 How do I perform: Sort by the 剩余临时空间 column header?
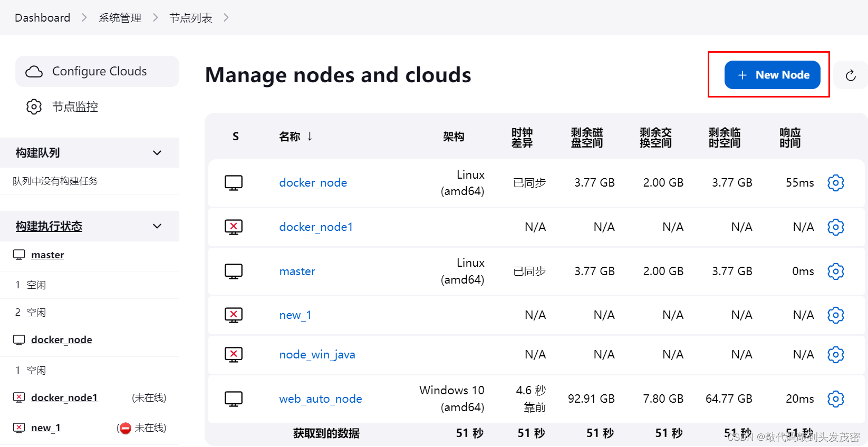725,137
